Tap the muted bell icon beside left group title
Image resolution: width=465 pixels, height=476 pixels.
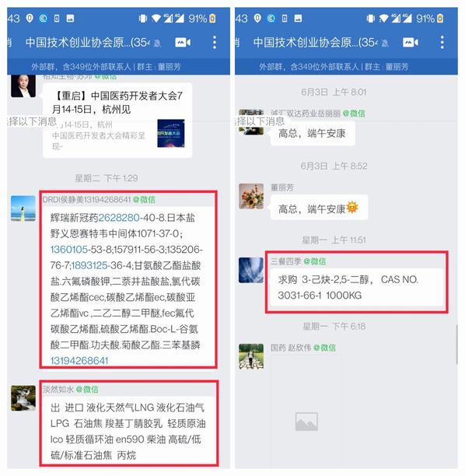tap(157, 43)
